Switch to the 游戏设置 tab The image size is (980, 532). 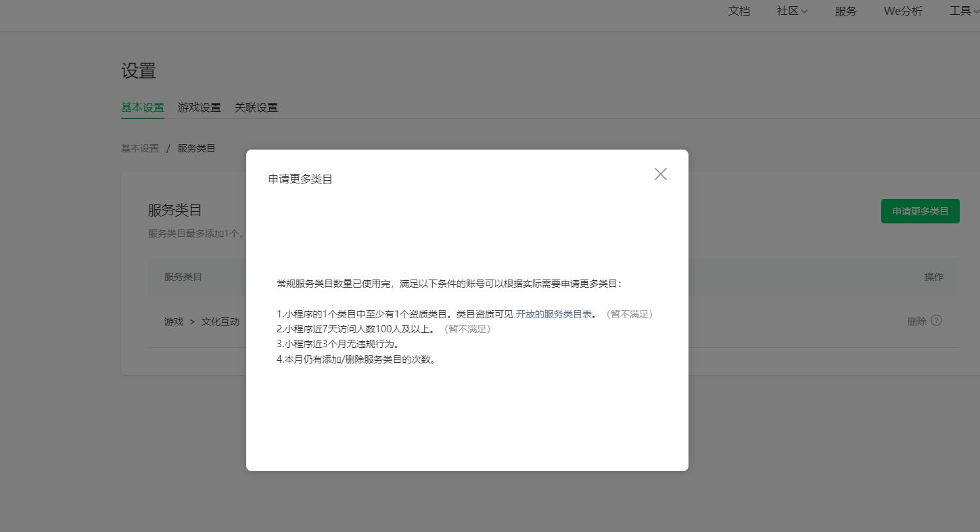point(200,108)
